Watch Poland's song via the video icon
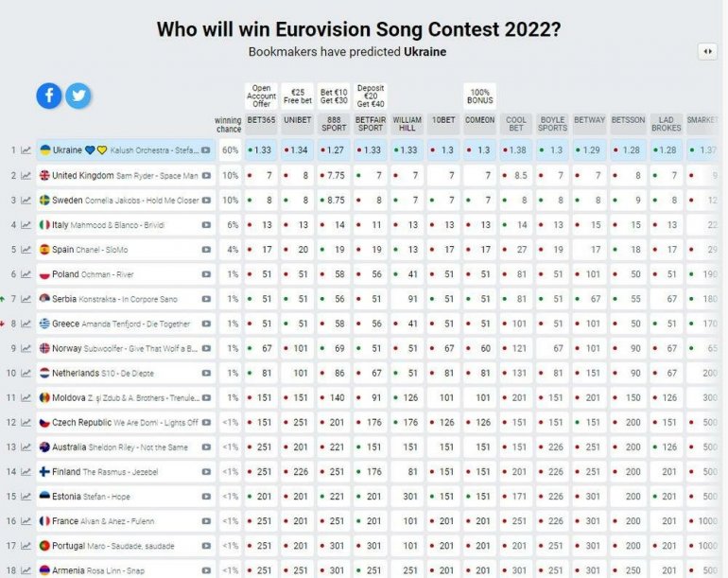This screenshot has height=578, width=728. [x=206, y=274]
